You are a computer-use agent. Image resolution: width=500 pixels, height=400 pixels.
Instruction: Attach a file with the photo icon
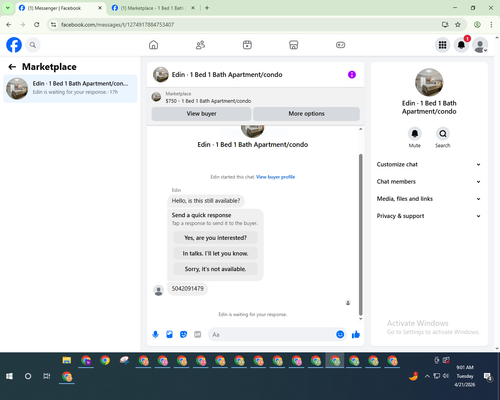point(169,334)
